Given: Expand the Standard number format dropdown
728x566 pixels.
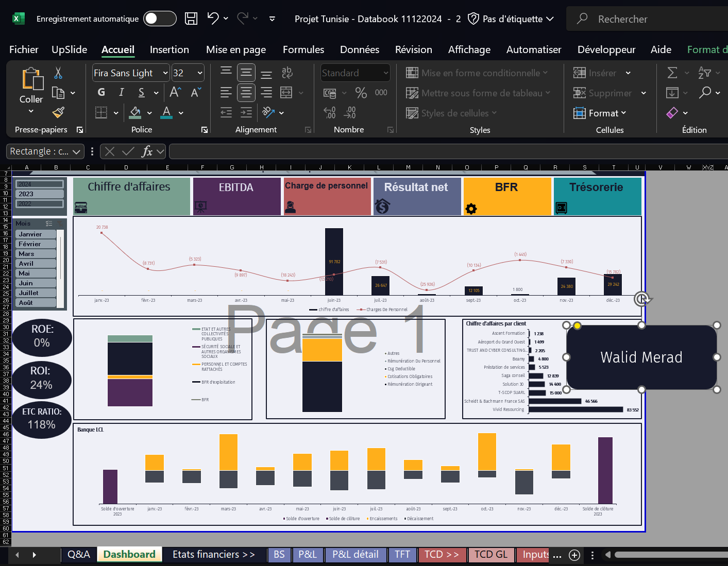Looking at the screenshot, I should pyautogui.click(x=385, y=73).
